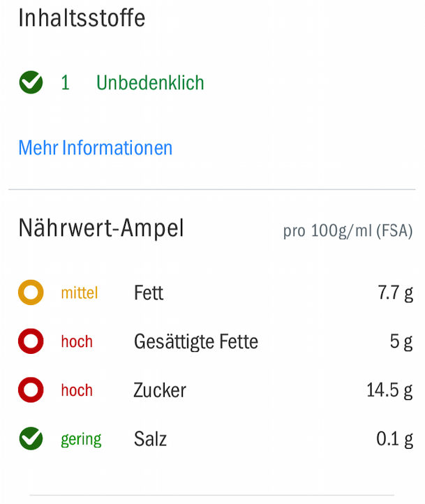
Task: Click the Inhaltsstoffe section heading
Action: 82,18
